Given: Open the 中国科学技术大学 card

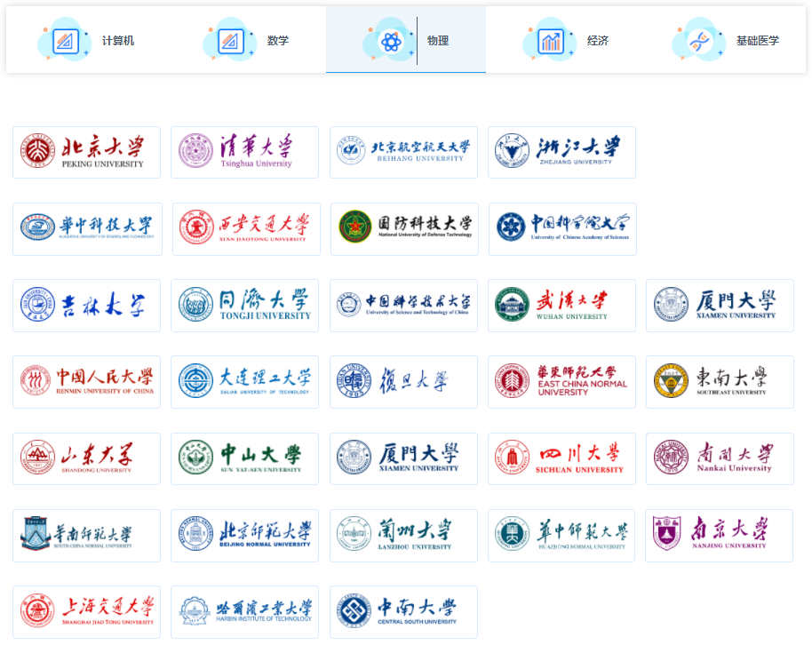Looking at the screenshot, I should click(403, 306).
